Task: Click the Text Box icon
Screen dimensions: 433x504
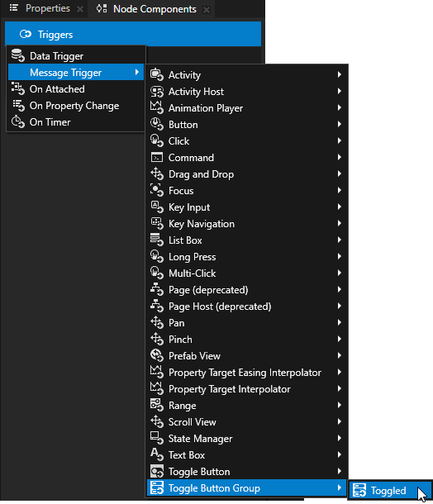Action: [x=157, y=454]
